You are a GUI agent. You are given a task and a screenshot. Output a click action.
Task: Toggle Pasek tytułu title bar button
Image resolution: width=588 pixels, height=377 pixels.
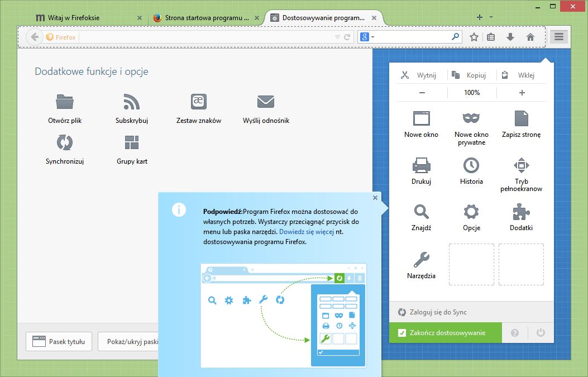tap(59, 341)
